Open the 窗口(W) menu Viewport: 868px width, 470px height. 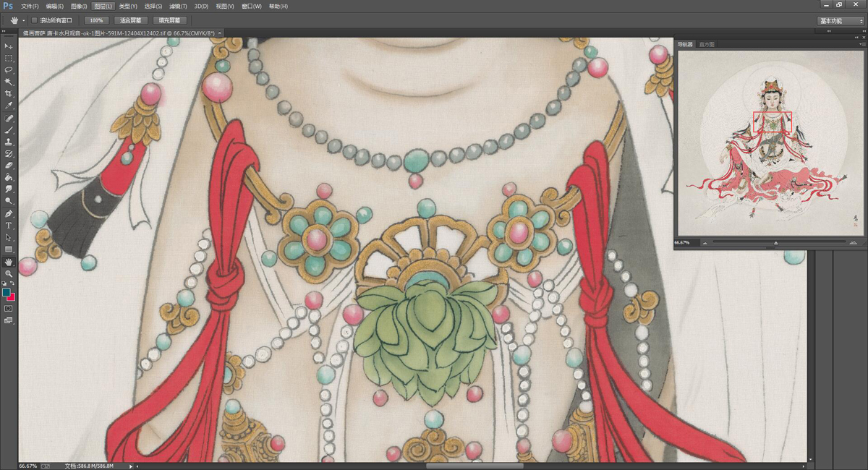tap(252, 6)
